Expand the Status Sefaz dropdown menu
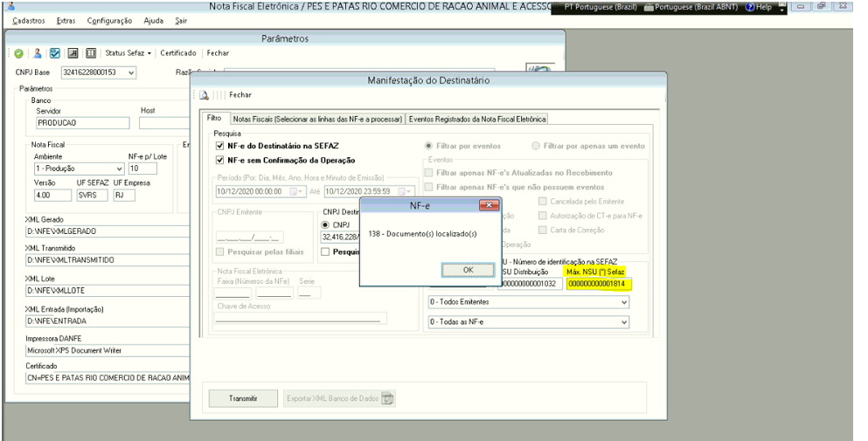 tap(128, 53)
